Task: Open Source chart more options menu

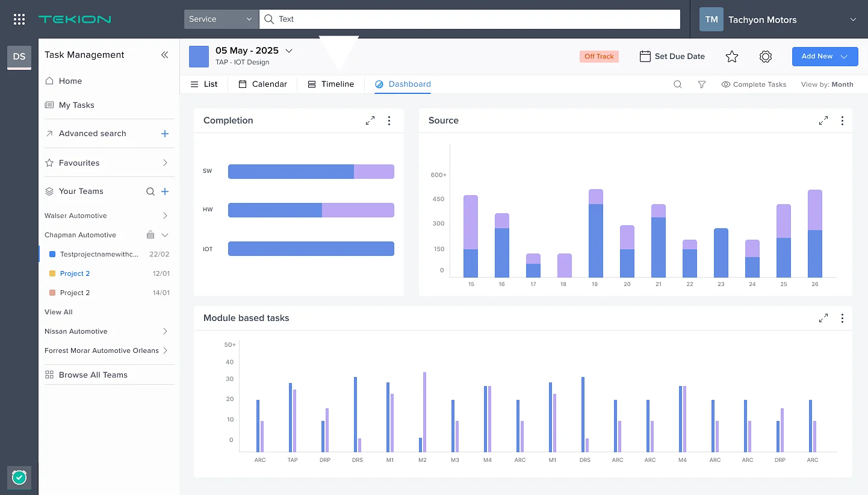Action: pos(842,120)
